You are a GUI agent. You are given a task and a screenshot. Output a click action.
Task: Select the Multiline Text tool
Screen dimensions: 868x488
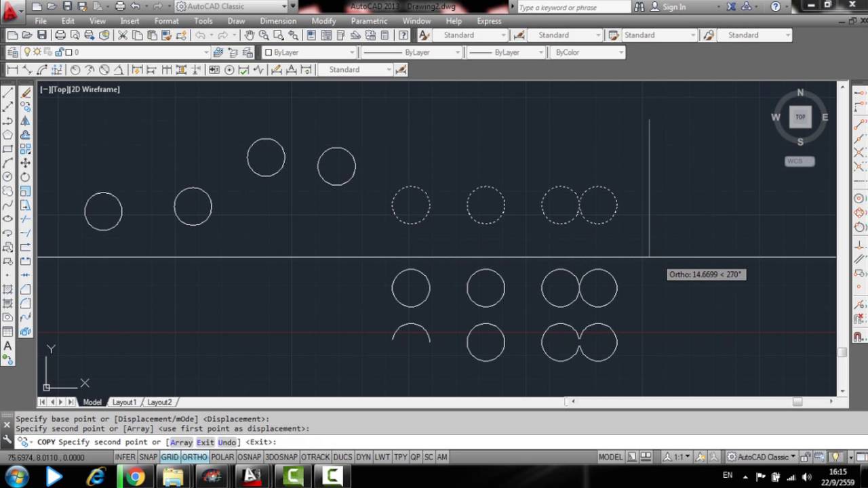click(8, 346)
